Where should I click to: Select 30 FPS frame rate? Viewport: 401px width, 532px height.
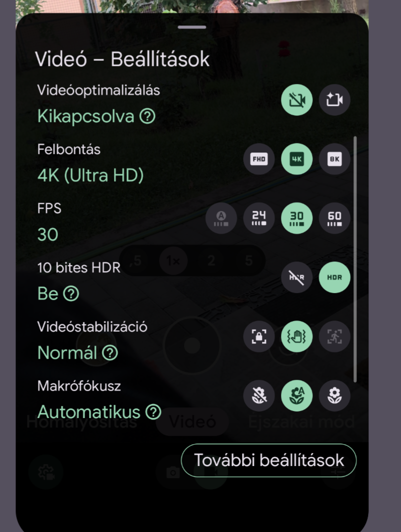coord(296,218)
